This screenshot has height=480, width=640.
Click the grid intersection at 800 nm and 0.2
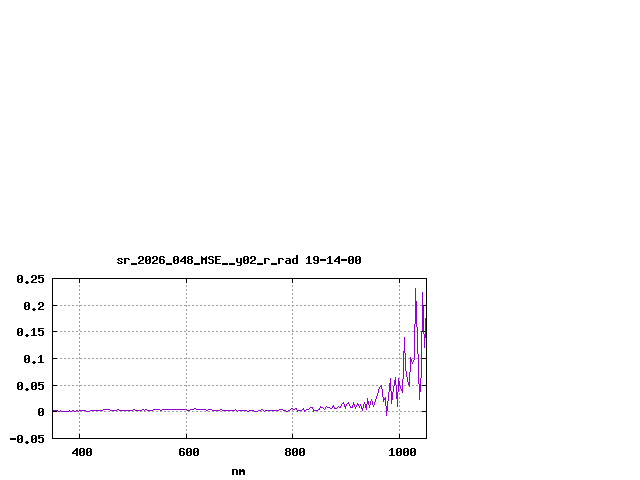(293, 305)
